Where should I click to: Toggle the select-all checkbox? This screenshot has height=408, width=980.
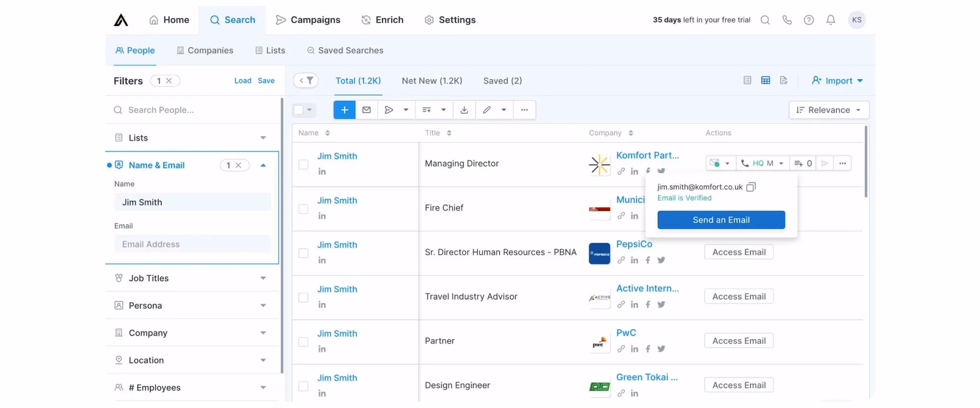point(298,110)
